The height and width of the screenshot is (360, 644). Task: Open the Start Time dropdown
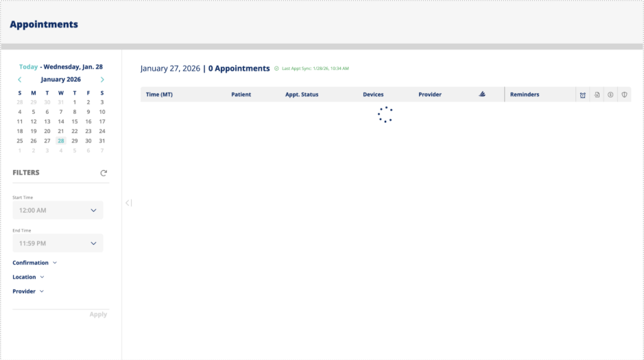click(58, 210)
